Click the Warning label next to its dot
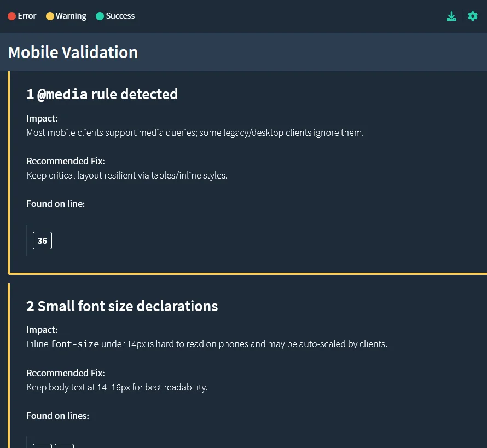The height and width of the screenshot is (448, 487). pyautogui.click(x=71, y=16)
